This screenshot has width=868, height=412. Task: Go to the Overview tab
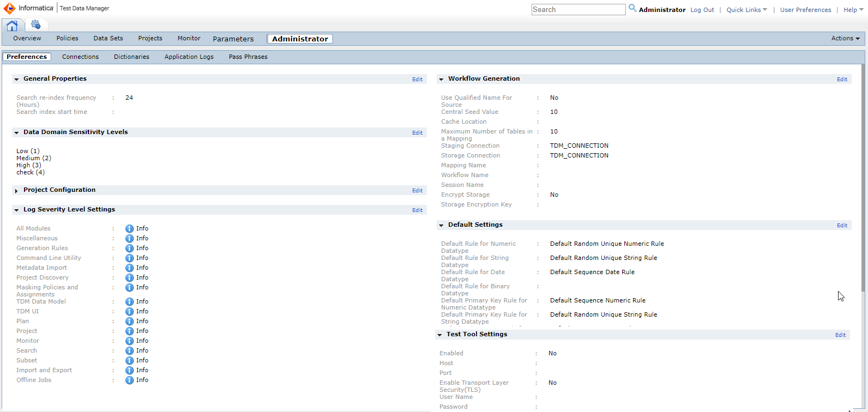pyautogui.click(x=27, y=38)
